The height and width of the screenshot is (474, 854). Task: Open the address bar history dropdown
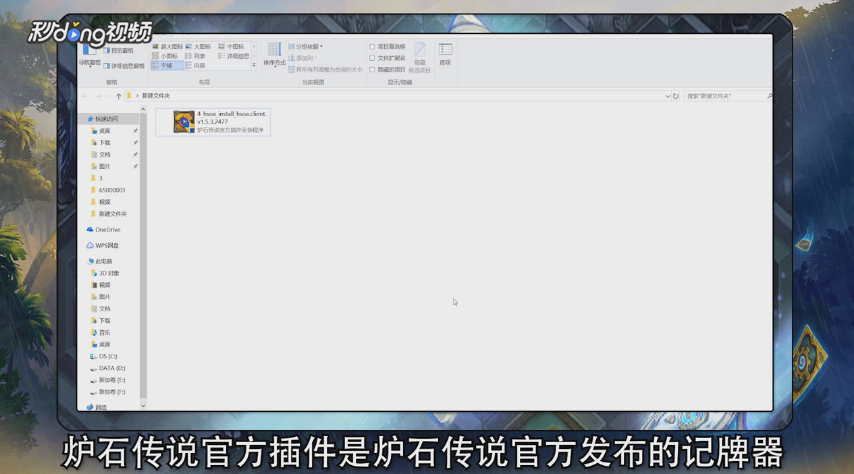pyautogui.click(x=668, y=96)
